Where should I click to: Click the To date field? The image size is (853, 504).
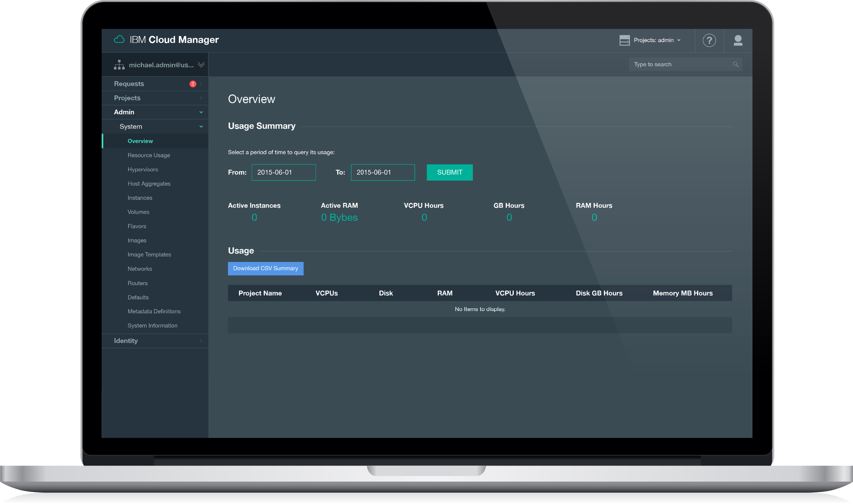383,172
